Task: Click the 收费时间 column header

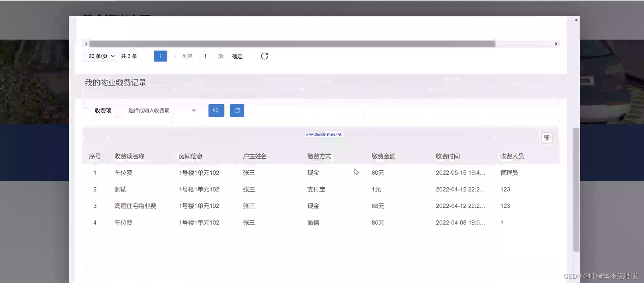Action: [448, 156]
